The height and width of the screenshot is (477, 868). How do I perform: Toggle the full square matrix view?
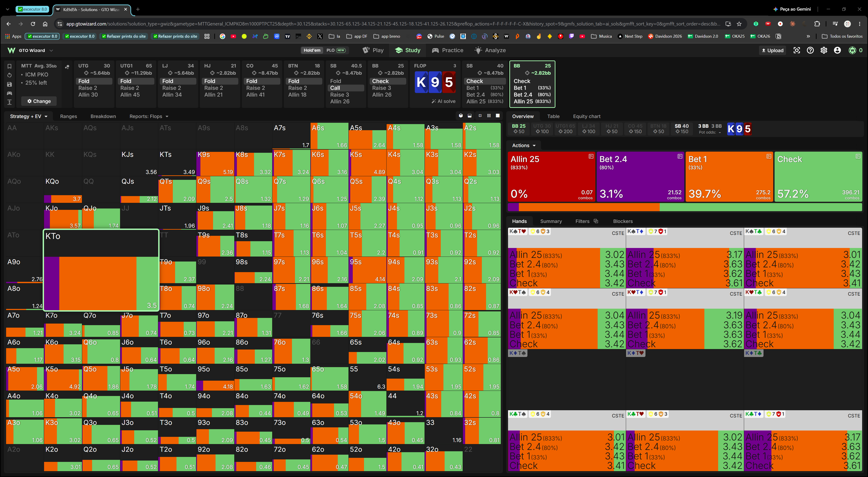pyautogui.click(x=498, y=116)
